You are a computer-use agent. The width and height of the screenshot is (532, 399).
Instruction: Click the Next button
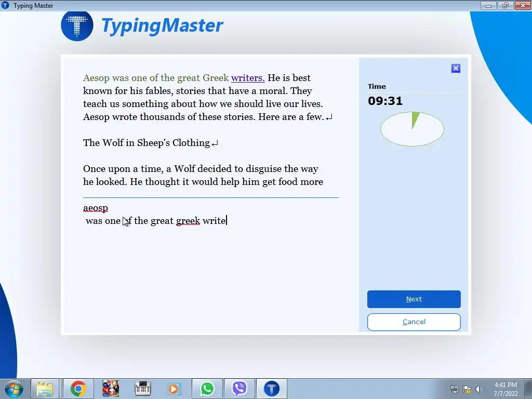coord(414,299)
